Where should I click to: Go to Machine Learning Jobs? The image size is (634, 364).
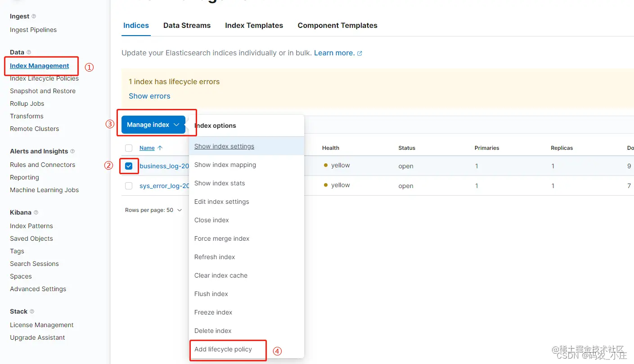point(44,190)
